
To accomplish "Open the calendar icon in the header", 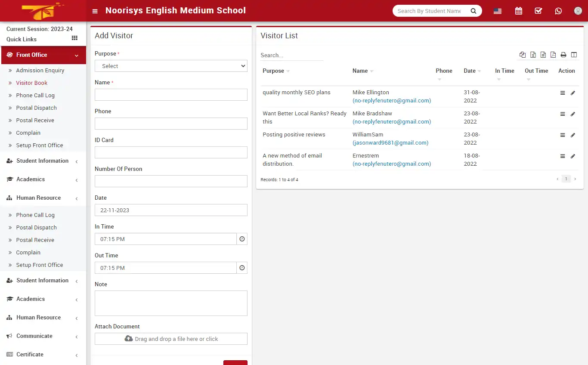I will (x=518, y=11).
